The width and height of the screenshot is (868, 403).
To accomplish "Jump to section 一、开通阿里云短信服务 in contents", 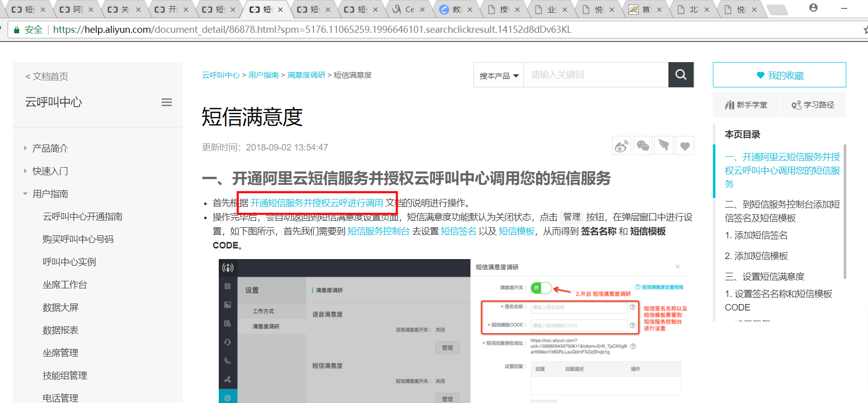I will click(x=782, y=170).
